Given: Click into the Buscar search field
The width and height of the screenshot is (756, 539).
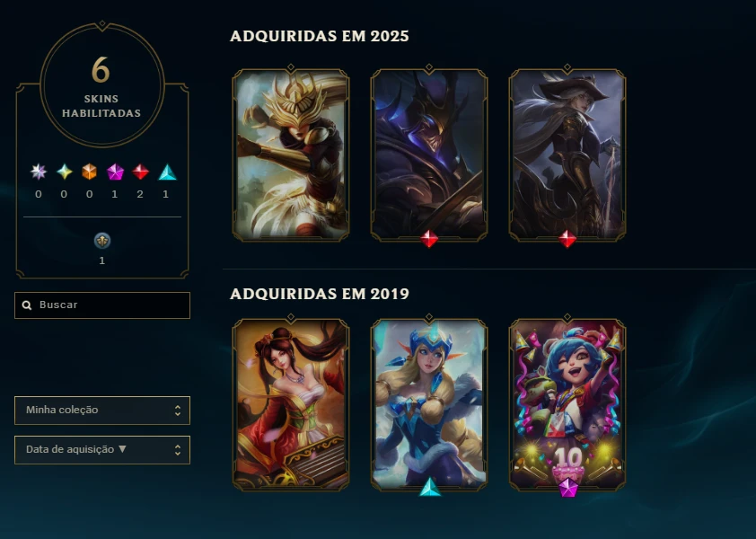Looking at the screenshot, I should point(102,305).
